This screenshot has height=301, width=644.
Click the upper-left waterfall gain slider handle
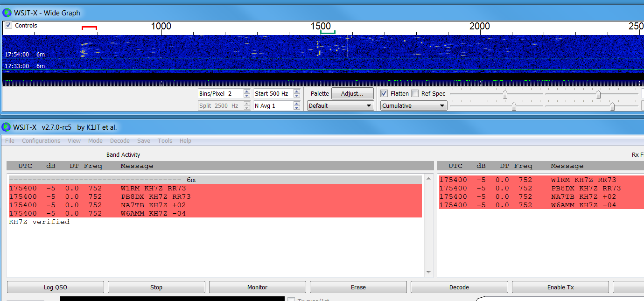click(505, 94)
